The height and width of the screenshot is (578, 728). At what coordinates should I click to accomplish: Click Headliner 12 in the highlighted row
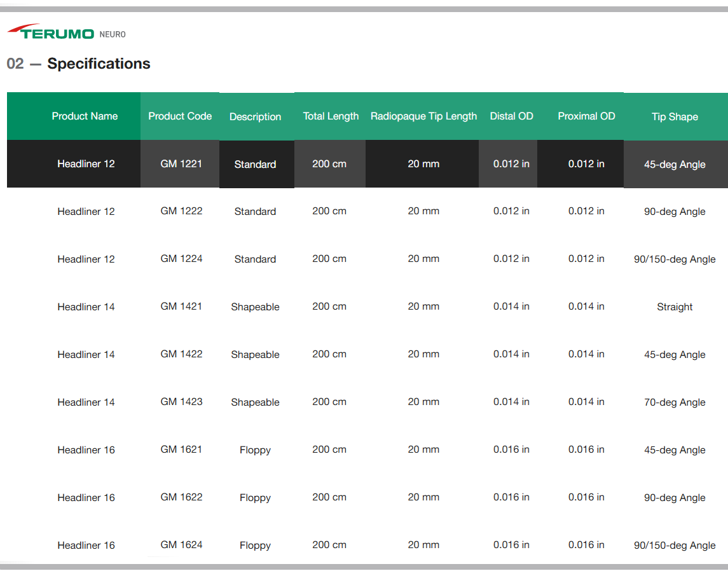pos(86,164)
